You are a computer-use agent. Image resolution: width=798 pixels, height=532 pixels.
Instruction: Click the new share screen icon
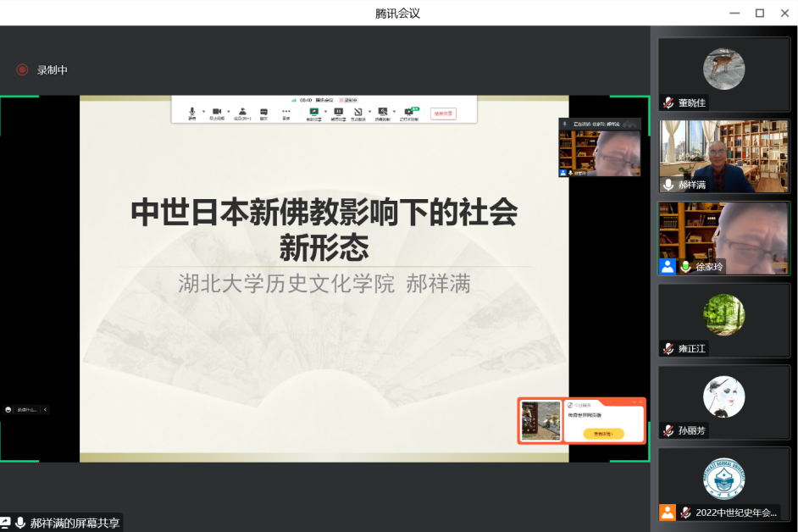coord(313,112)
